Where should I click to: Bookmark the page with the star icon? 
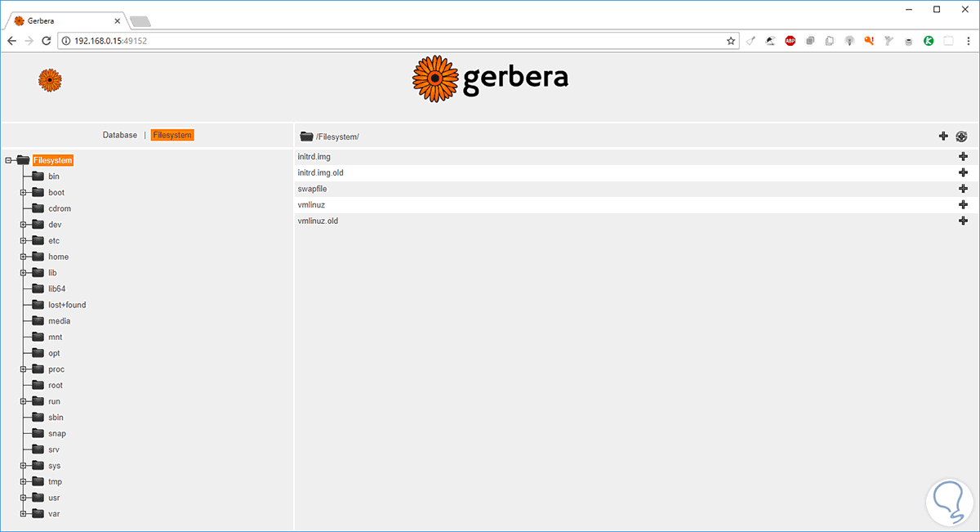pos(731,40)
